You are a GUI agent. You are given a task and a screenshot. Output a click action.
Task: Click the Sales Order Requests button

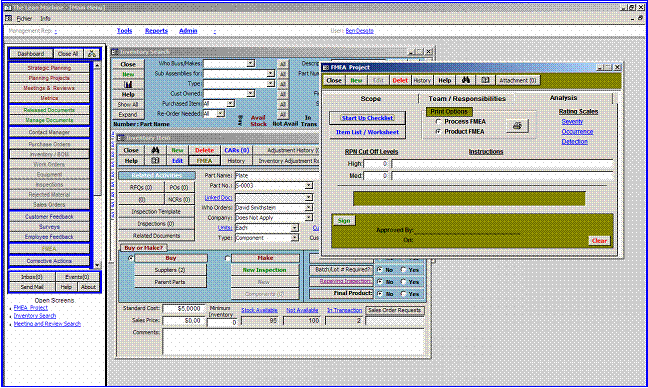point(394,310)
